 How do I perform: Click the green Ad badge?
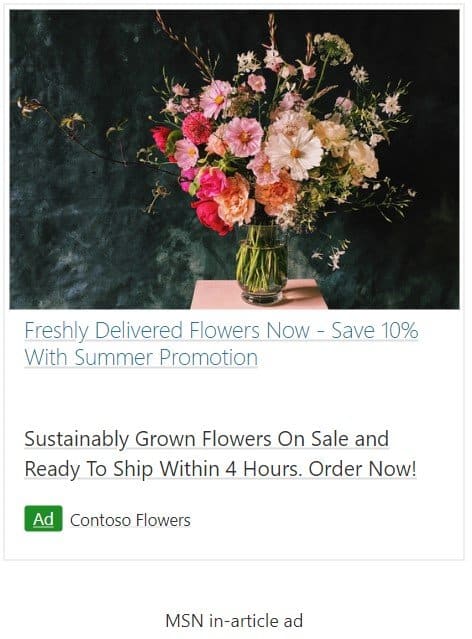(43, 518)
